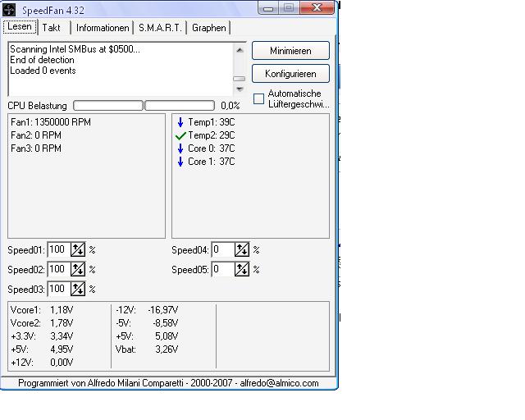This screenshot has height=420, width=525.
Task: Switch to the Lesen tab
Action: [20, 27]
